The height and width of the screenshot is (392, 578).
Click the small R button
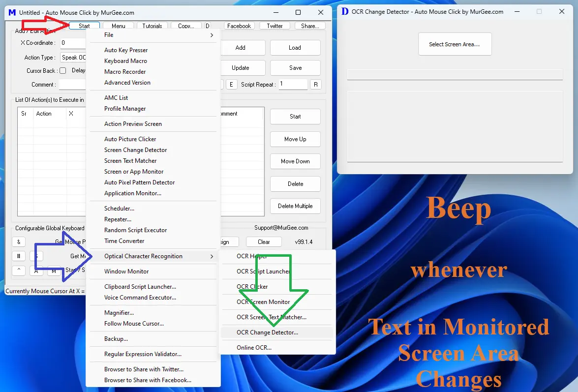(x=315, y=85)
